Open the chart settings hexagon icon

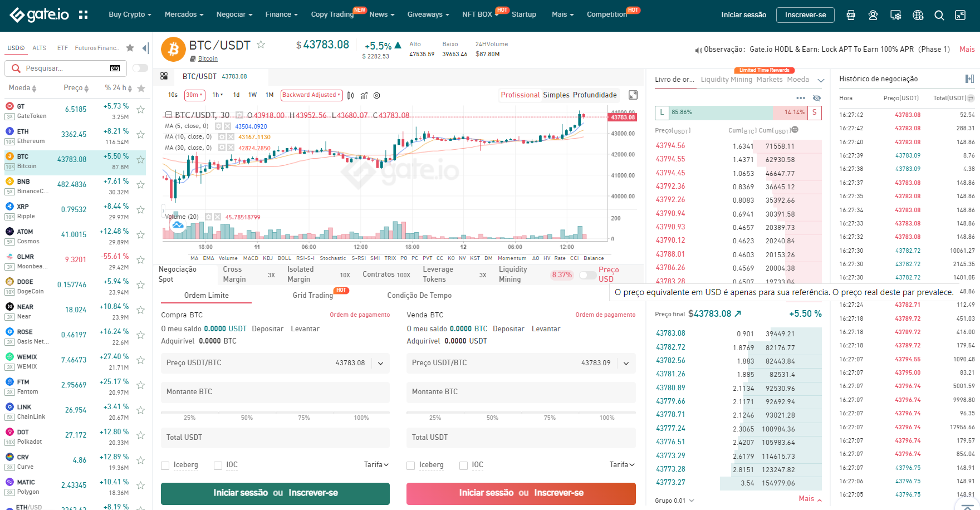click(377, 95)
